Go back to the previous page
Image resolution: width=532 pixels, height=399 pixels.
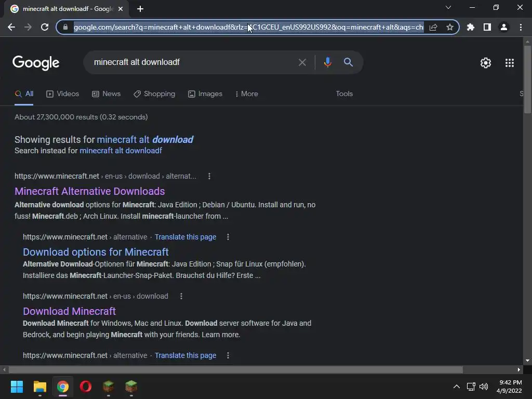(11, 27)
